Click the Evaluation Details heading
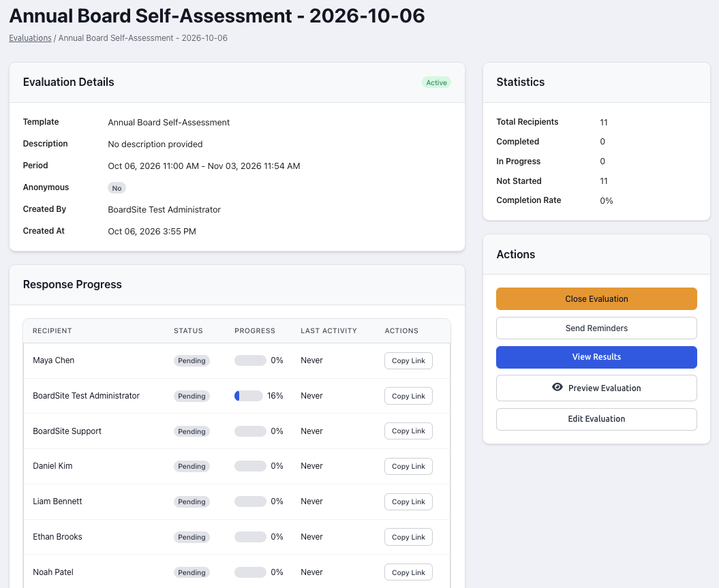 68,82
